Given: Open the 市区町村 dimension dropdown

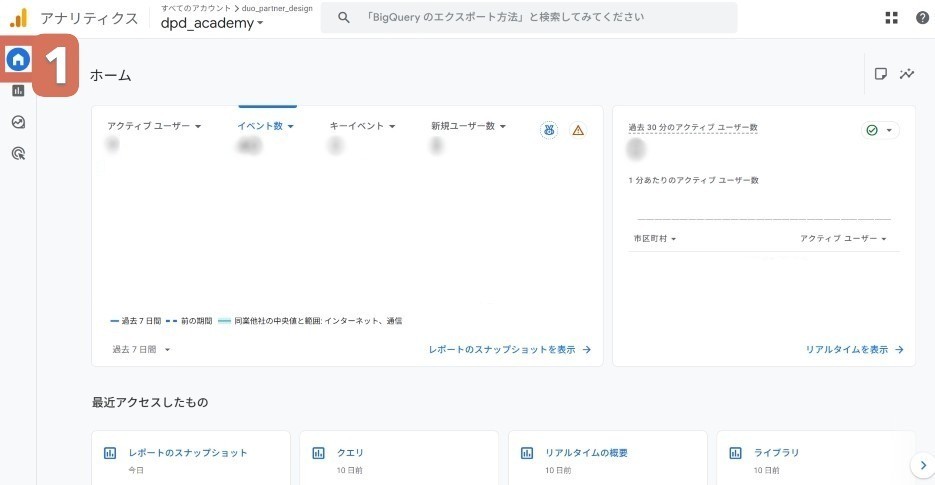Looking at the screenshot, I should pos(655,239).
